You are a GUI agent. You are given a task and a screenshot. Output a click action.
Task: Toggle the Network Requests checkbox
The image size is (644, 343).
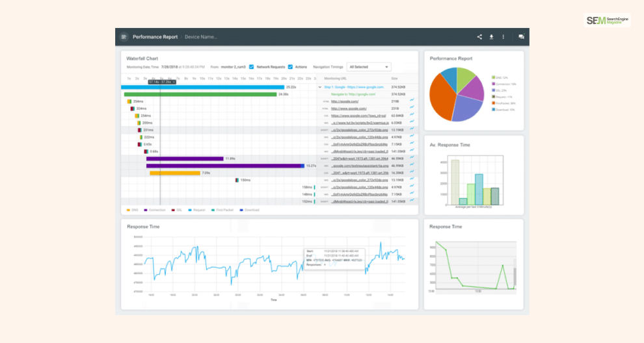[x=251, y=67]
